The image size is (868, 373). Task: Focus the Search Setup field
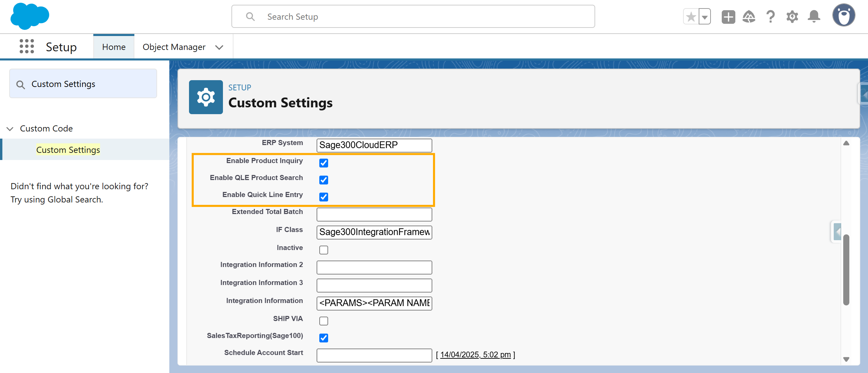click(x=413, y=16)
